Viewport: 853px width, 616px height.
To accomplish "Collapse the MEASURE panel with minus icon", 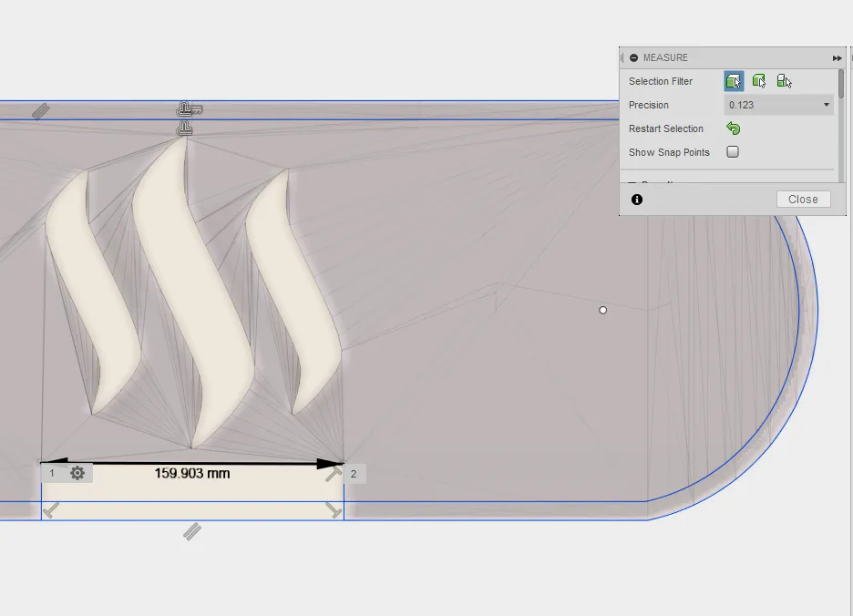I will click(633, 57).
